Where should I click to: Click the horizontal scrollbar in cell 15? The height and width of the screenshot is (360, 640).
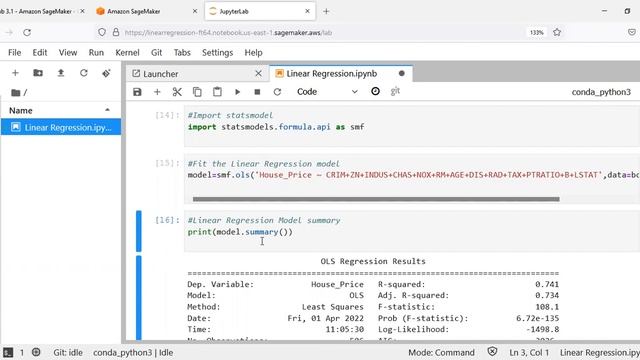click(376, 199)
